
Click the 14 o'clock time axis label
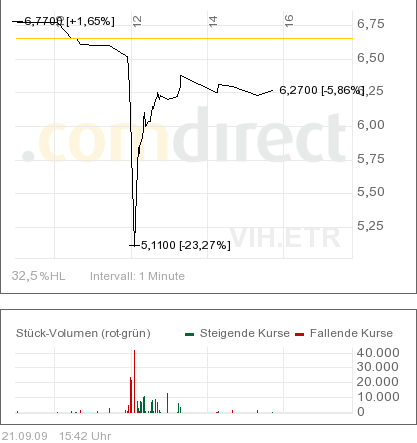coord(213,21)
